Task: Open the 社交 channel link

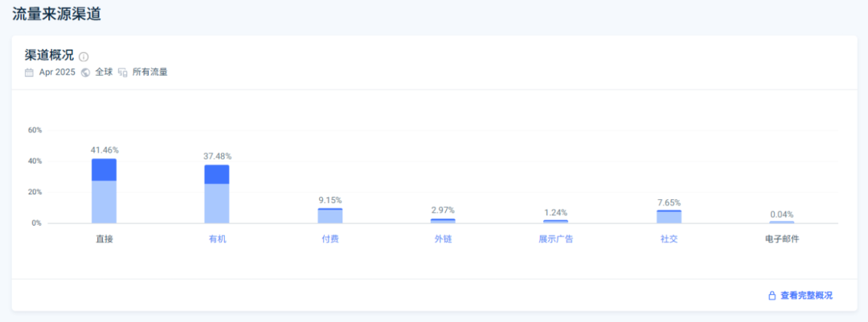Action: [x=669, y=239]
